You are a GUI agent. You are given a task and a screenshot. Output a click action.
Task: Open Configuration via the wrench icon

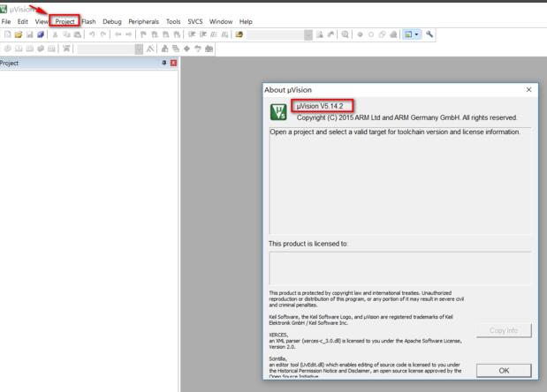(x=430, y=34)
